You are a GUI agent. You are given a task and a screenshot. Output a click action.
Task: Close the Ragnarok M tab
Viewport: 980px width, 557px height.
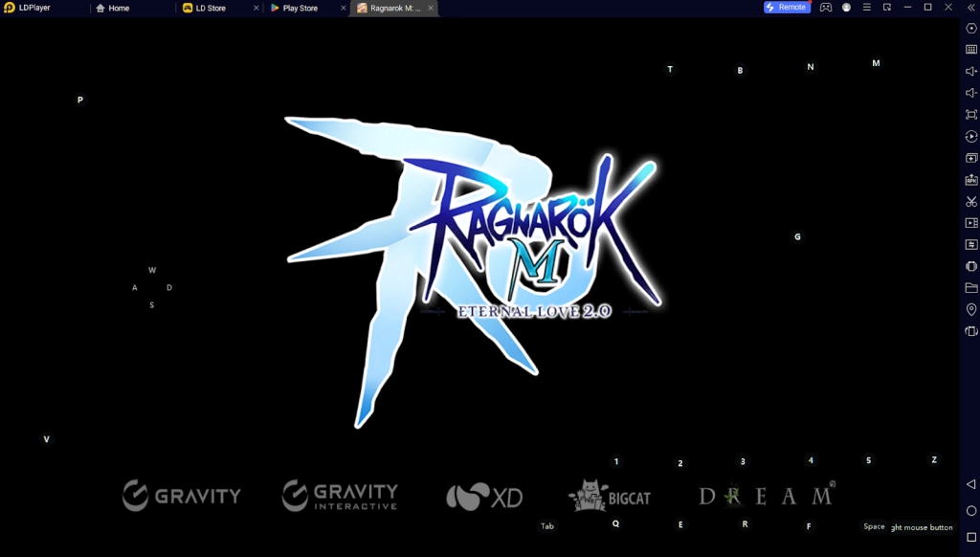[x=431, y=8]
